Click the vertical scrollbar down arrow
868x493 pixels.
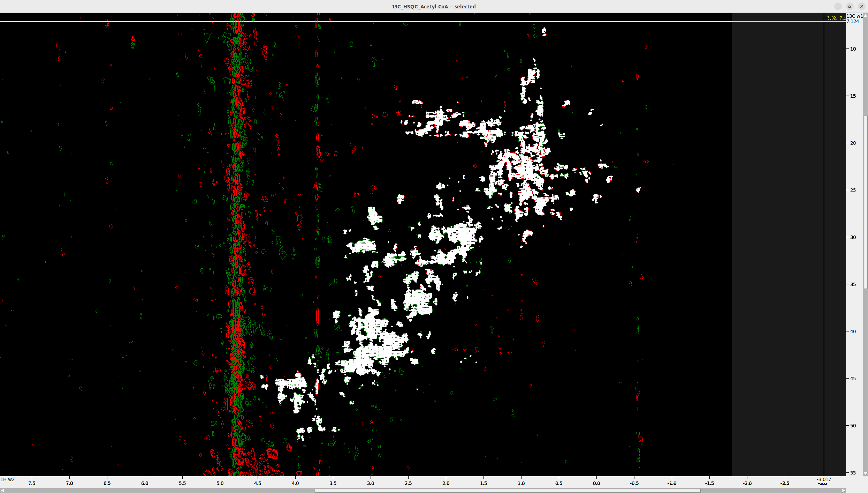(x=865, y=473)
